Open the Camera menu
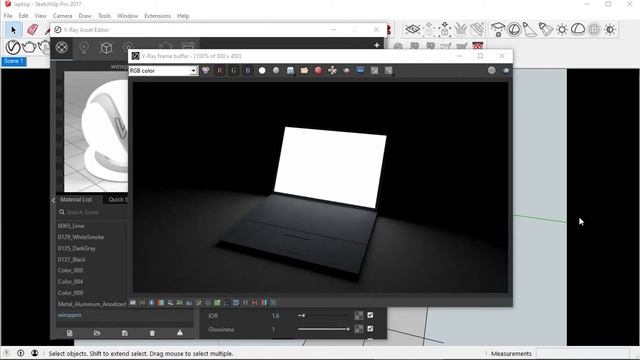The height and width of the screenshot is (360, 640). (62, 16)
